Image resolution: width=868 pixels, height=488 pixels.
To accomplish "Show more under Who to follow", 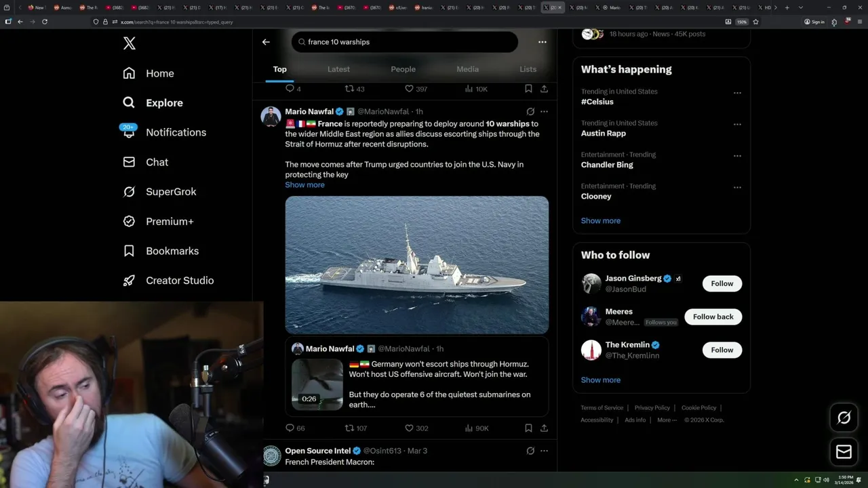I will 601,380.
